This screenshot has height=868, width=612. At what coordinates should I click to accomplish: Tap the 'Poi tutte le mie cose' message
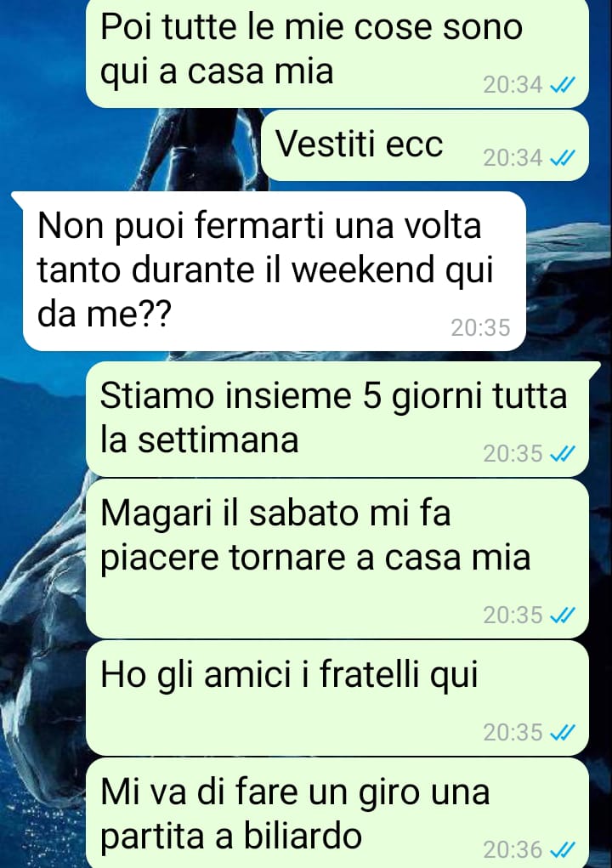337,53
